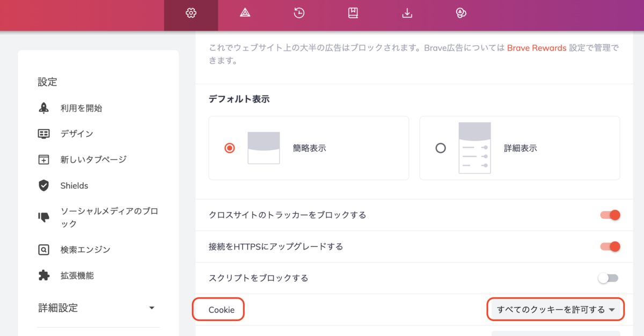Open bookmarks using the book icon
Image resolution: width=644 pixels, height=336 pixels.
[353, 12]
